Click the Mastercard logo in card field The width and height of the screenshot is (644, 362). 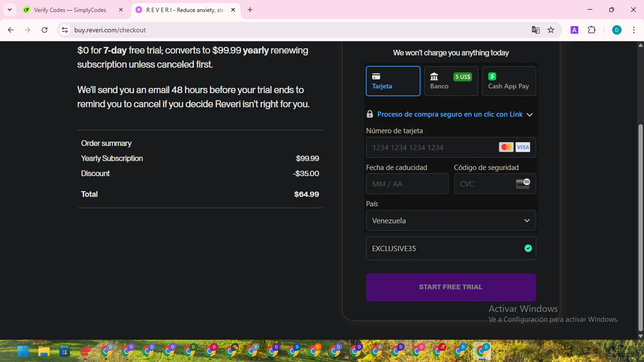click(506, 147)
